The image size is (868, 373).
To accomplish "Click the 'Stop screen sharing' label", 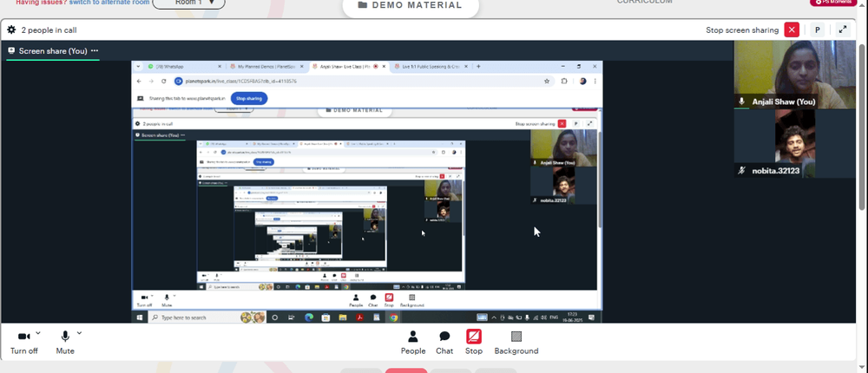I will pyautogui.click(x=742, y=30).
